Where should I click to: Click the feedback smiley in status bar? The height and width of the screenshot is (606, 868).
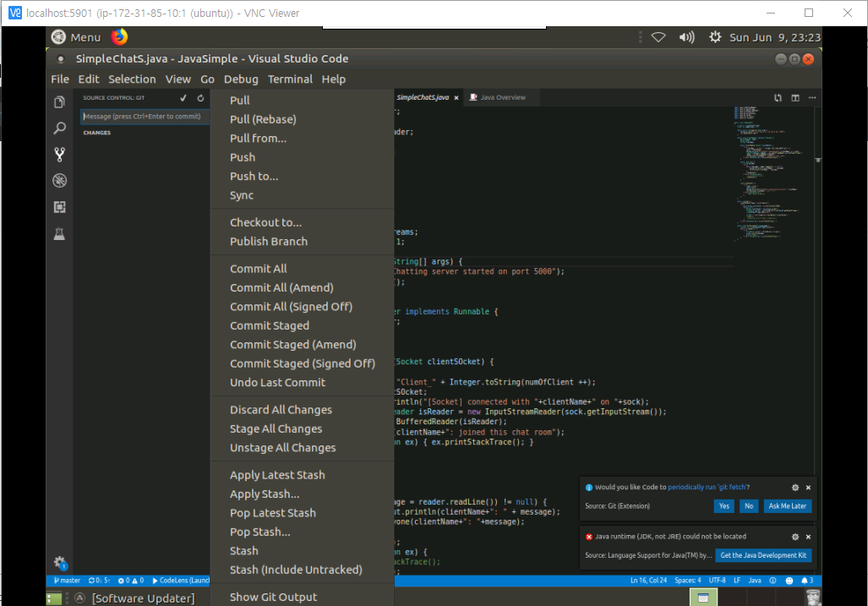click(x=789, y=581)
